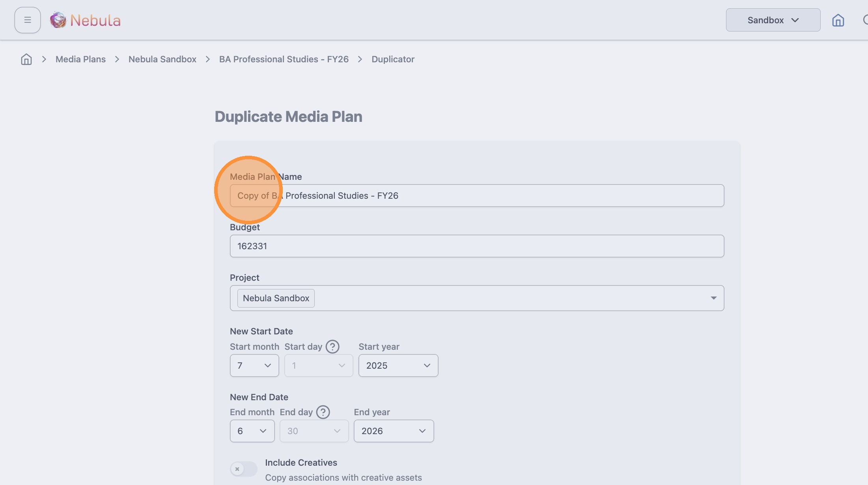Screen dimensions: 868x485
Task: Open the End year dropdown
Action: pyautogui.click(x=394, y=431)
